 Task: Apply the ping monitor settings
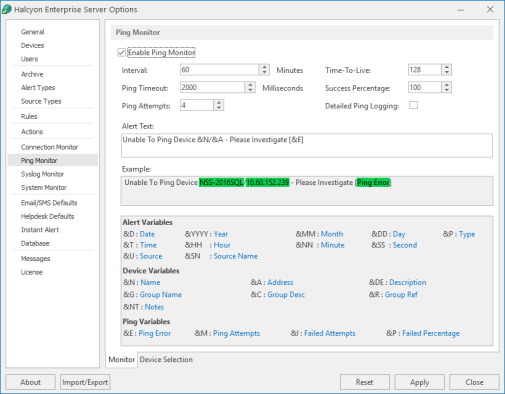coord(420,382)
